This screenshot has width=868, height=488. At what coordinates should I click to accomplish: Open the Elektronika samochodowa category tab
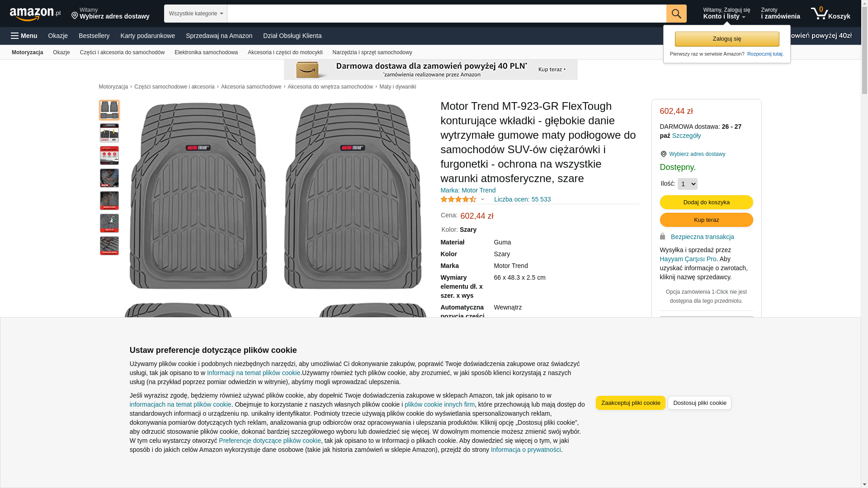click(206, 52)
